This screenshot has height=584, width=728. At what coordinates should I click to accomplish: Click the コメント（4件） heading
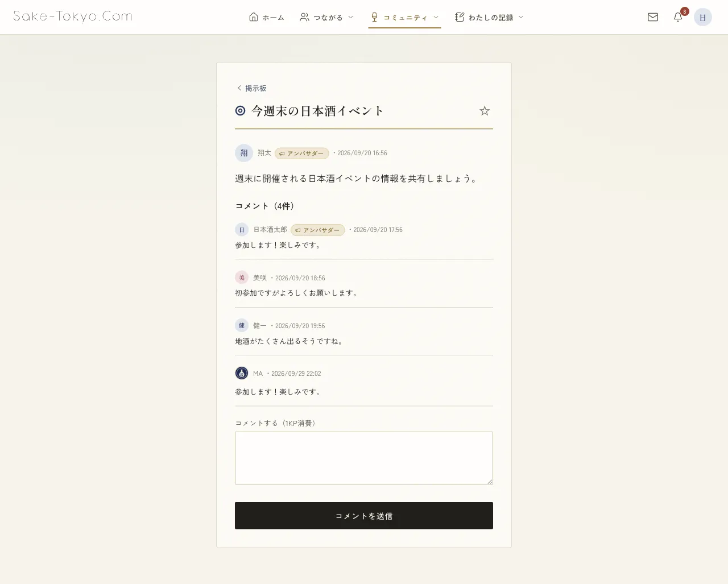point(267,206)
